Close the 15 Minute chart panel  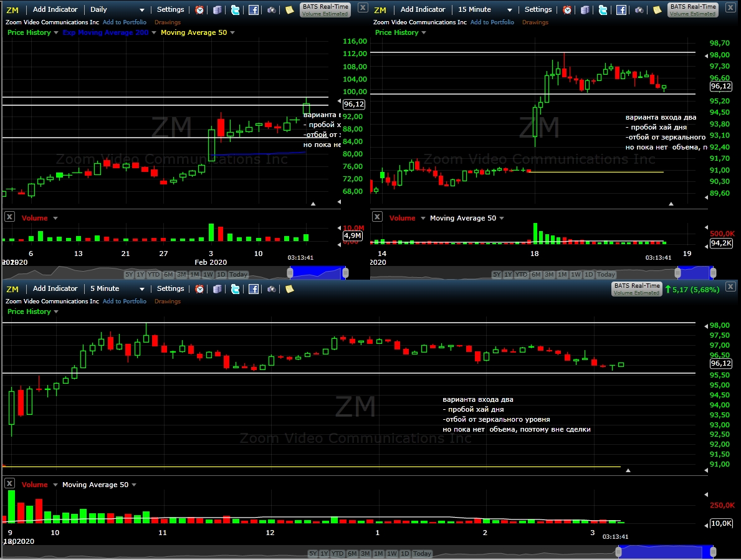pos(730,7)
